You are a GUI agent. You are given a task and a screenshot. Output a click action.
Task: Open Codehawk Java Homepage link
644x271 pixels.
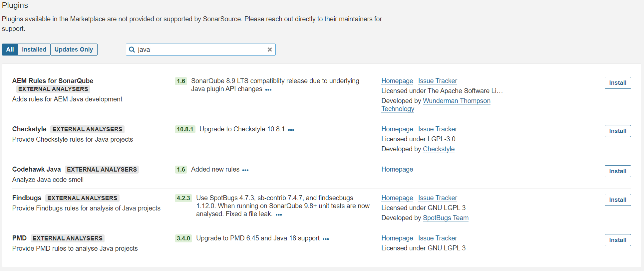click(x=397, y=169)
